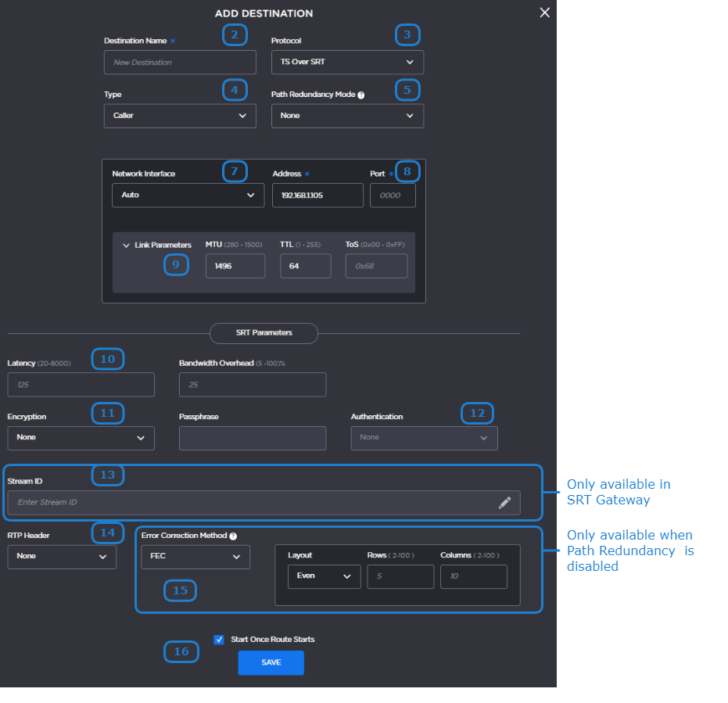The width and height of the screenshot is (728, 703).
Task: Open the Type dropdown set to Caller
Action: 179,116
